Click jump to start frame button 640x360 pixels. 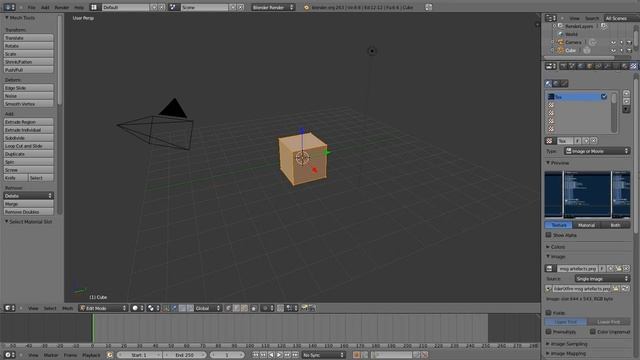(256, 355)
